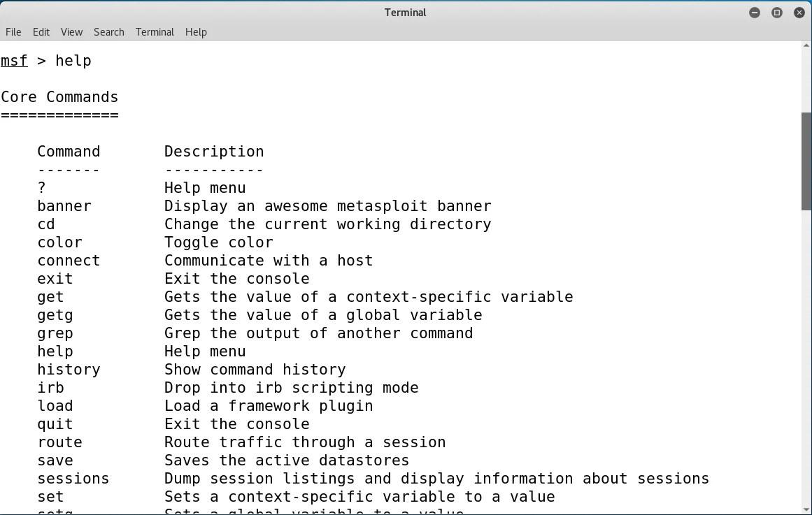812x515 pixels.
Task: Maximize the Terminal window
Action: pyautogui.click(x=776, y=13)
